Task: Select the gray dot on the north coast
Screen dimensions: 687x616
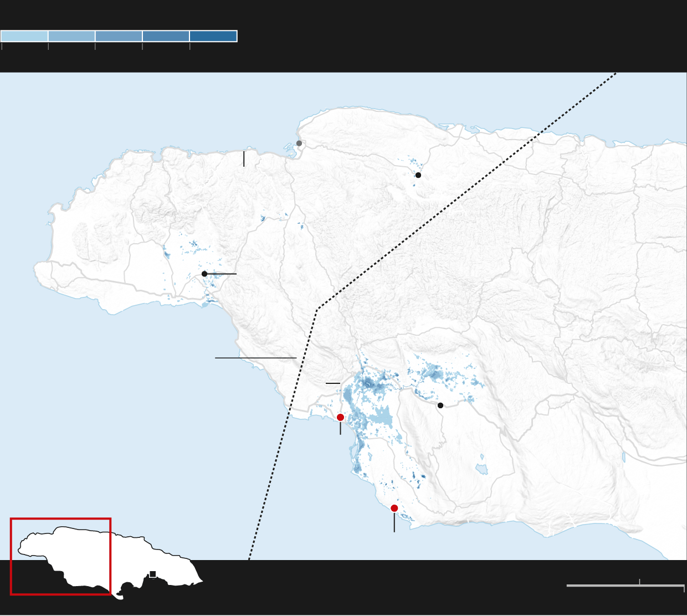Action: 299,143
